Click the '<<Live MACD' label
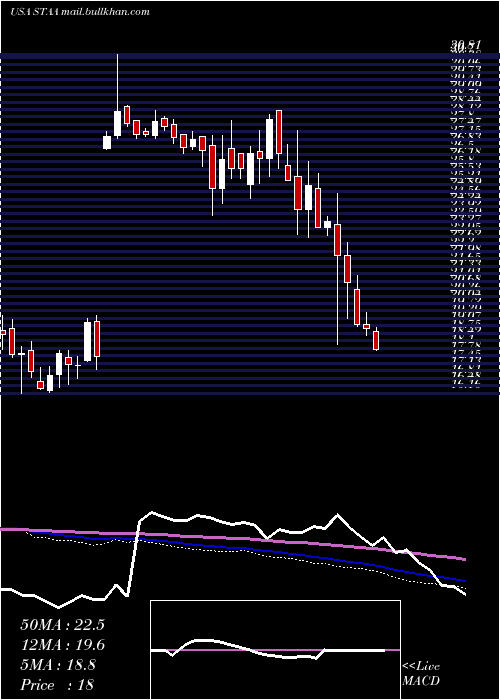This screenshot has height=700, width=500. click(x=421, y=674)
